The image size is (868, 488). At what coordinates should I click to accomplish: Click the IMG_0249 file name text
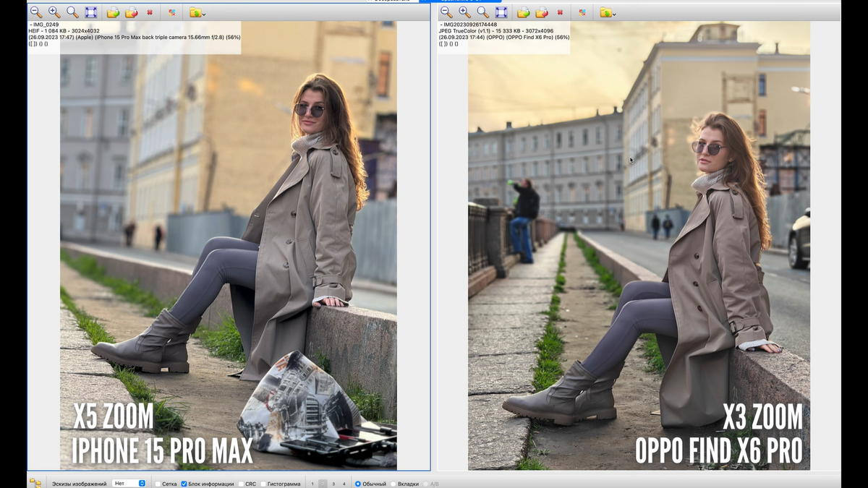(45, 25)
